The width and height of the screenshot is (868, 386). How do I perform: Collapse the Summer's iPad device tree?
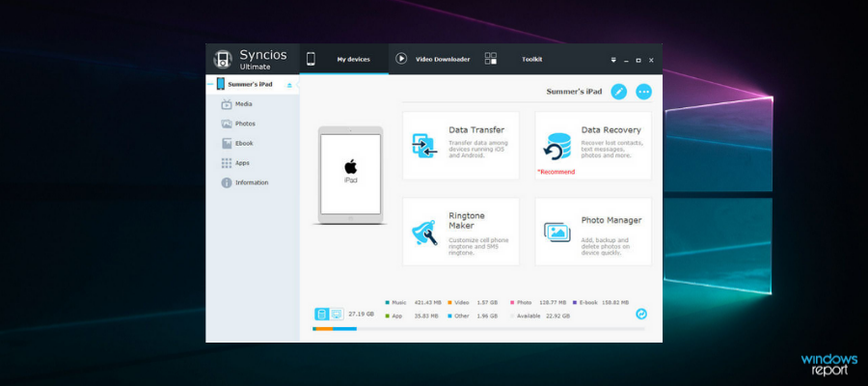[x=210, y=84]
